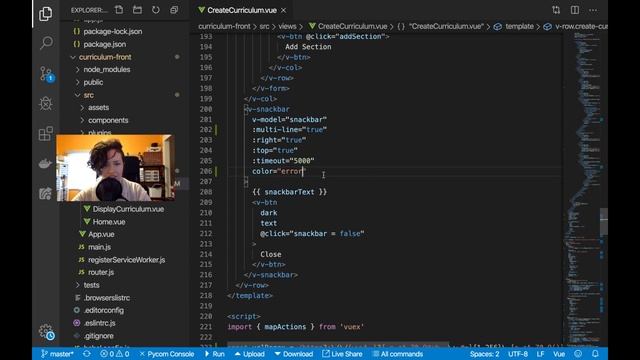Open package-lock.json in Explorer

[x=113, y=31]
